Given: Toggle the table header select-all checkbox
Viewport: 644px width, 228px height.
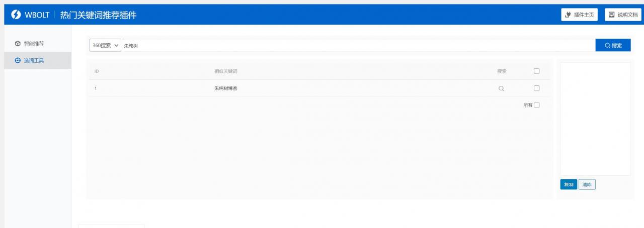Looking at the screenshot, I should pos(536,71).
